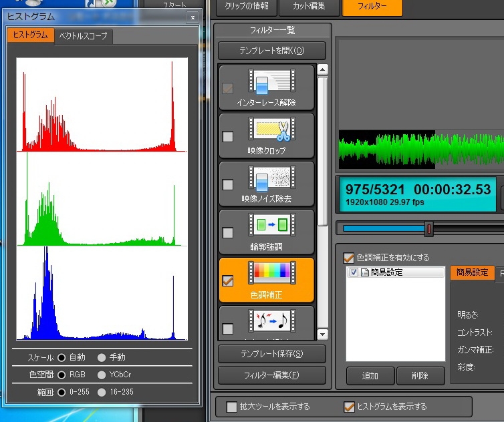Select the 手動 scale radio button

click(x=102, y=357)
